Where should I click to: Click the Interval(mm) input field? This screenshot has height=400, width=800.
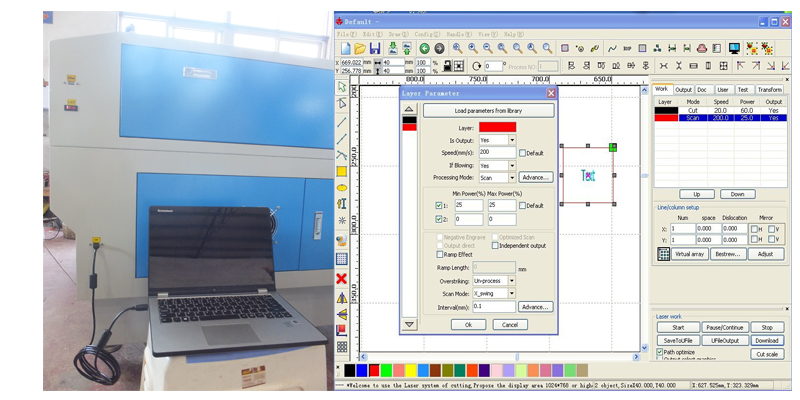coord(494,307)
